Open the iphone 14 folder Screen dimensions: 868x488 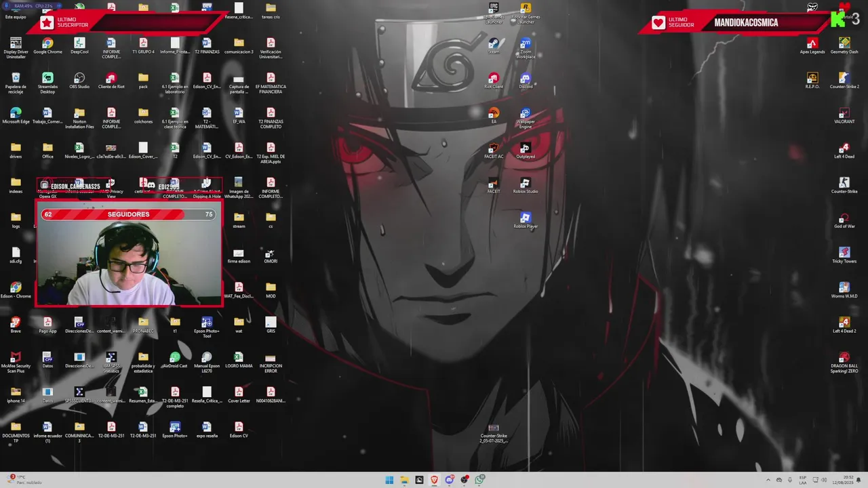(x=16, y=395)
